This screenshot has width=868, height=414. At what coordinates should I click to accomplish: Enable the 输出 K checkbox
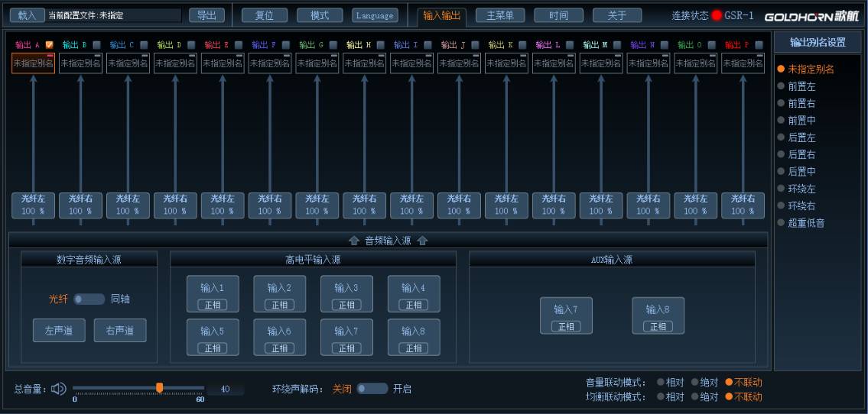coord(522,45)
